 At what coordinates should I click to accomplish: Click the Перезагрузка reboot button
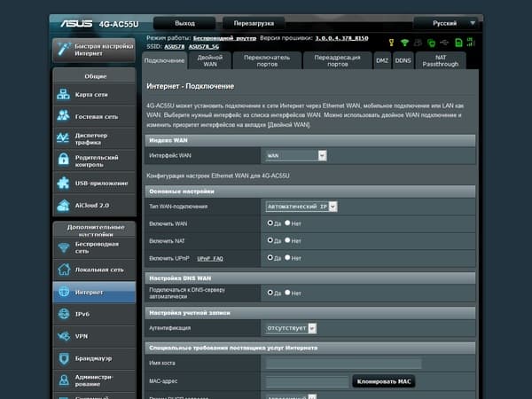[x=254, y=23]
